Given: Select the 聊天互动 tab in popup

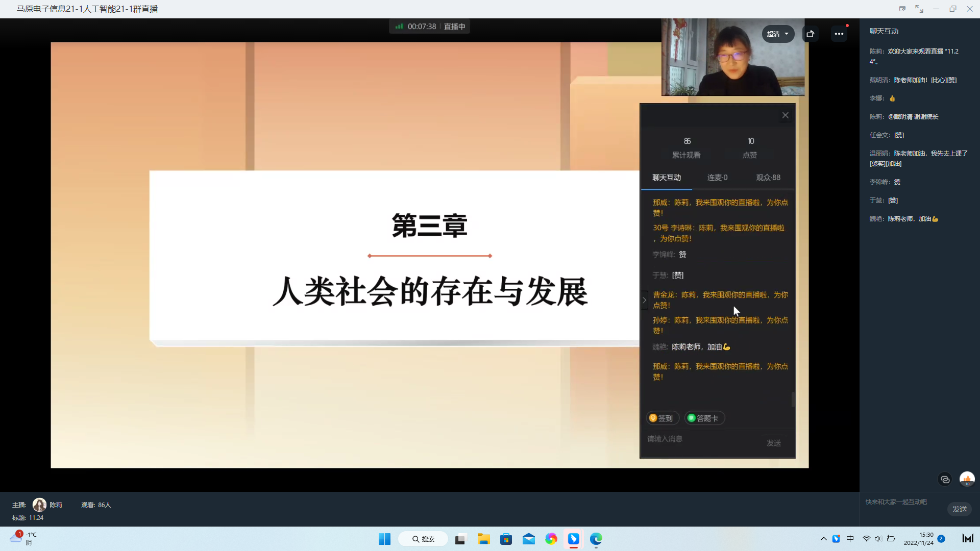Looking at the screenshot, I should [666, 178].
